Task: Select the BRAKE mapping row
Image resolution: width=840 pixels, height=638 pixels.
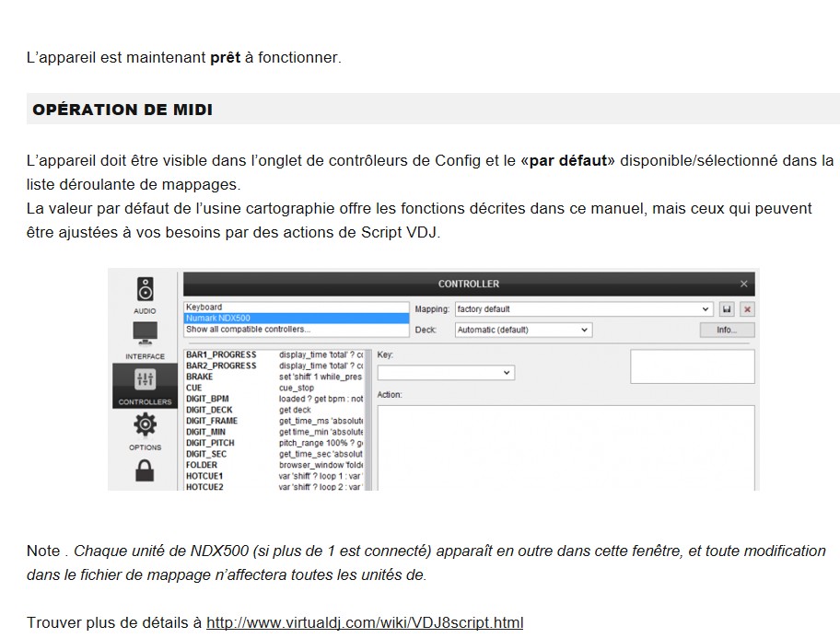Action: pyautogui.click(x=274, y=377)
